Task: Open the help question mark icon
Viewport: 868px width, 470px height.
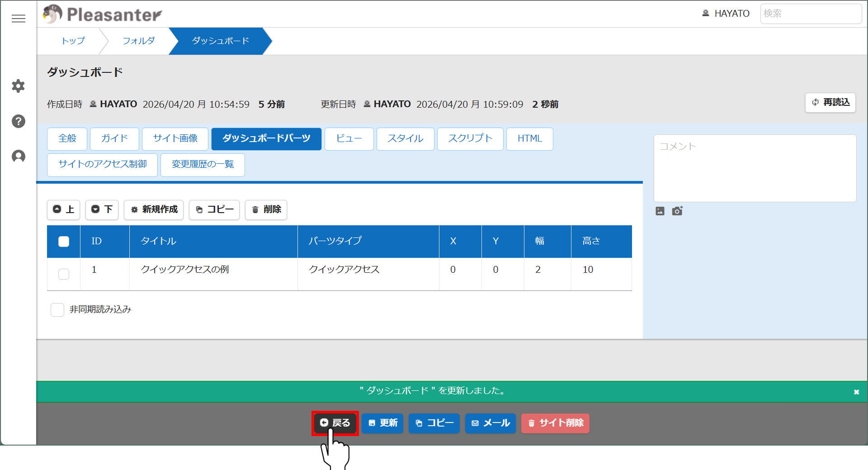Action: pyautogui.click(x=19, y=121)
